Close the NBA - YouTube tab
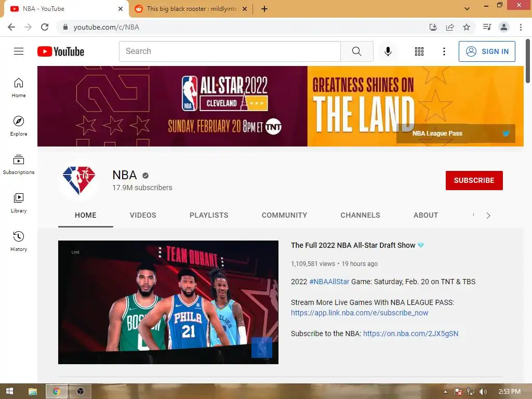This screenshot has width=532, height=399. 121,9
